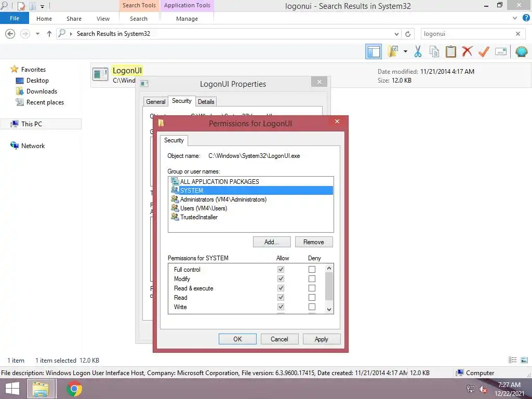The height and width of the screenshot is (399, 532).
Task: Check Deny for Modify
Action: pos(312,278)
